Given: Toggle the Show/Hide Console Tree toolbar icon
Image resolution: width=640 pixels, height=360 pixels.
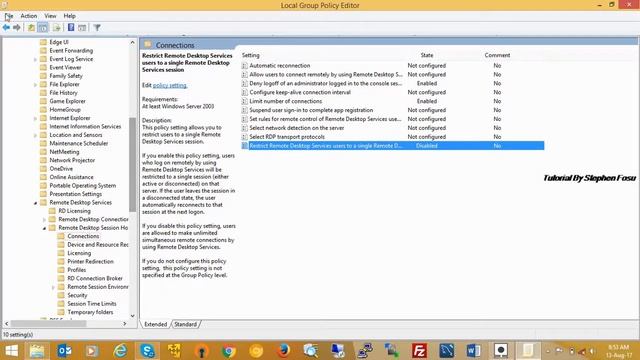Looking at the screenshot, I should (x=43, y=27).
